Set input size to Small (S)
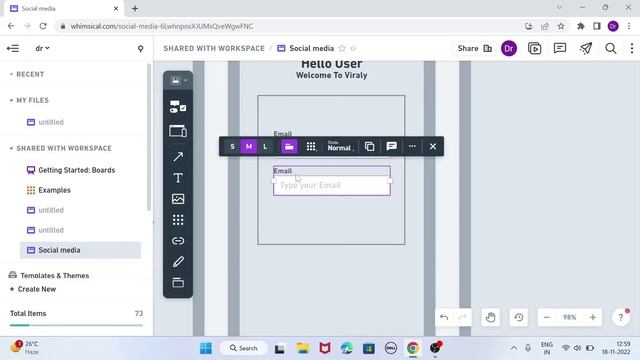The image size is (640, 360). [x=232, y=147]
